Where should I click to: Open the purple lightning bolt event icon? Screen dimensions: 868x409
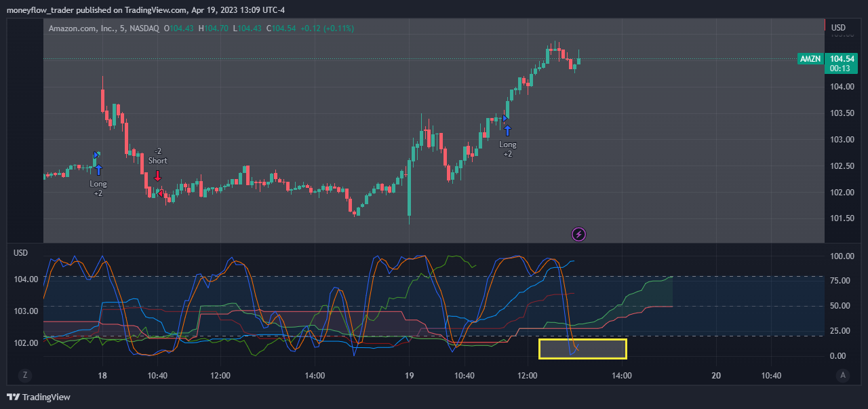point(578,235)
